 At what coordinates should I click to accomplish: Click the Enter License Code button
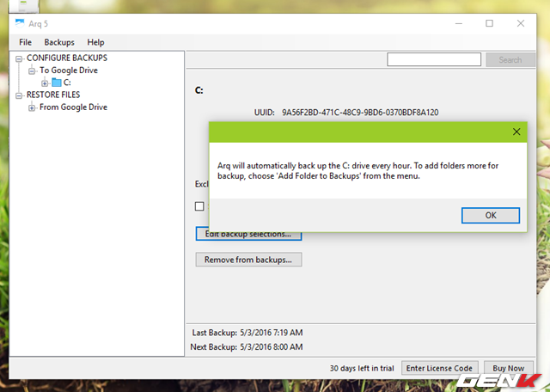[x=438, y=368]
